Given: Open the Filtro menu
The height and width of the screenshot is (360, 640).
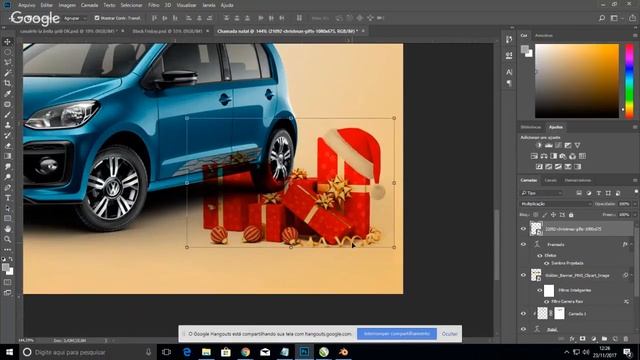Looking at the screenshot, I should point(153,5).
